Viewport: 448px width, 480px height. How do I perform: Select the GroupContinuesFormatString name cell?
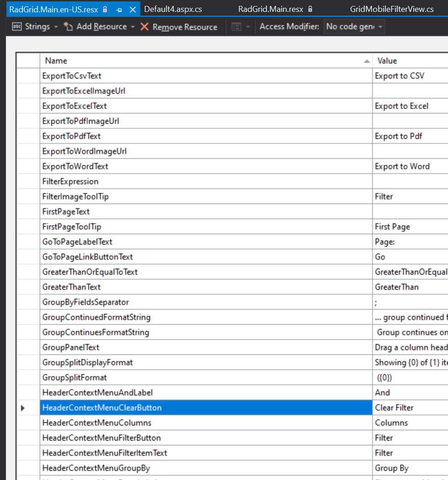click(x=206, y=332)
